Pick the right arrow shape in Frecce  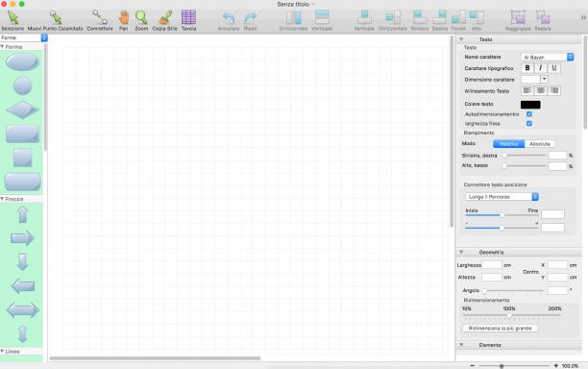tap(22, 238)
